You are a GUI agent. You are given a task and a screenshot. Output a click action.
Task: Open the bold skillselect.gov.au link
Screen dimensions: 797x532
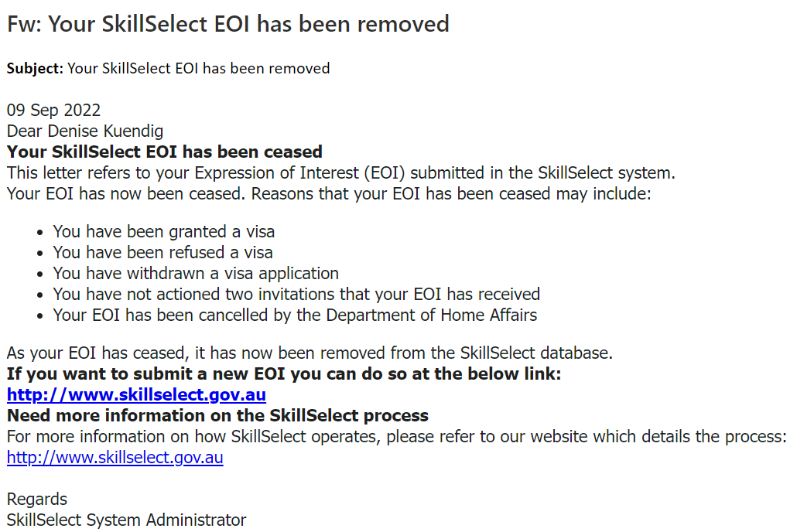tap(136, 395)
